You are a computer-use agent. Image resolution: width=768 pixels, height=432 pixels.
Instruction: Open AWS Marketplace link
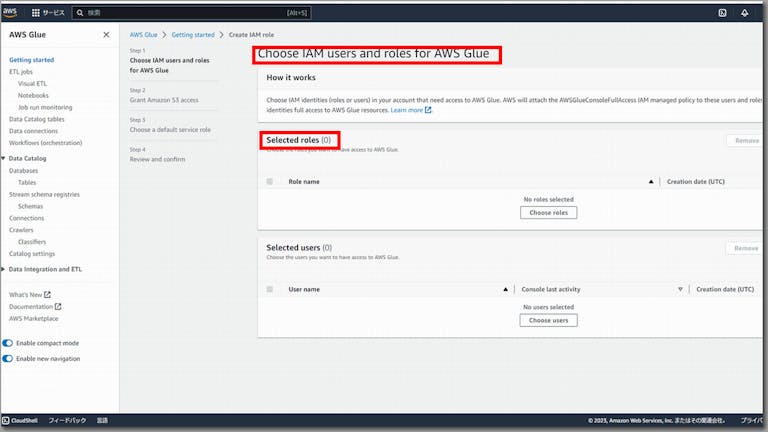pyautogui.click(x=33, y=319)
